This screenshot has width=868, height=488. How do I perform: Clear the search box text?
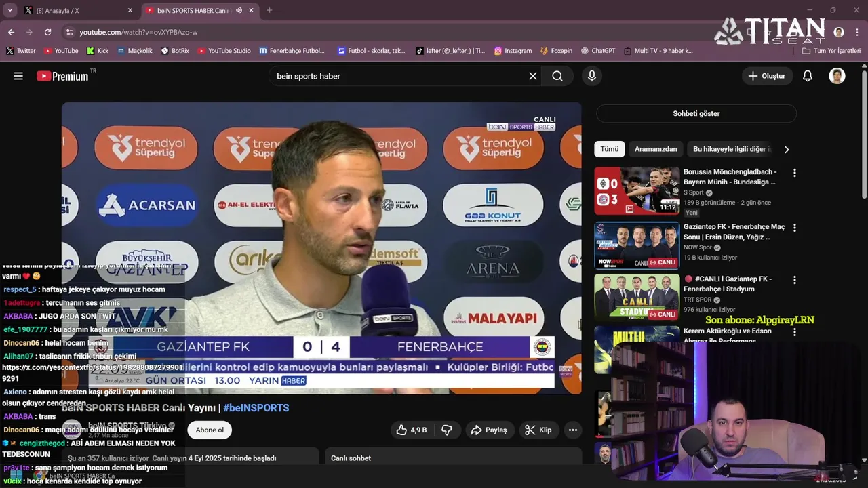[x=533, y=76]
